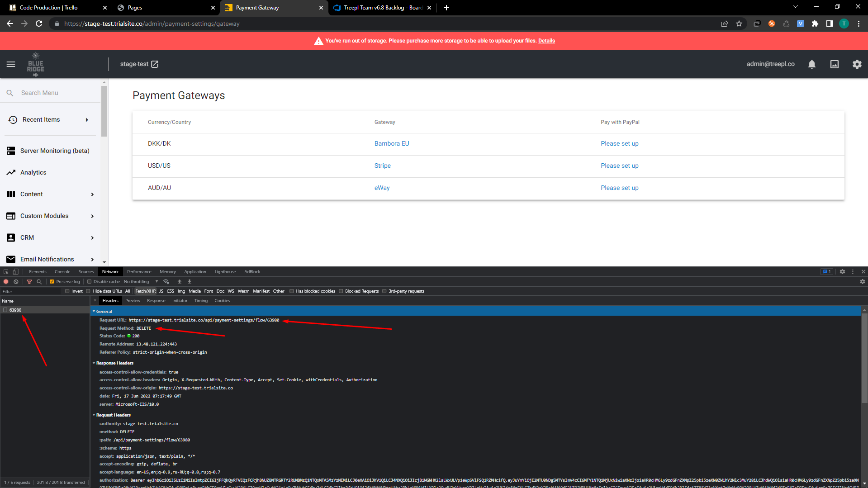
Task: Expand the CRM submenu chevron
Action: point(92,238)
